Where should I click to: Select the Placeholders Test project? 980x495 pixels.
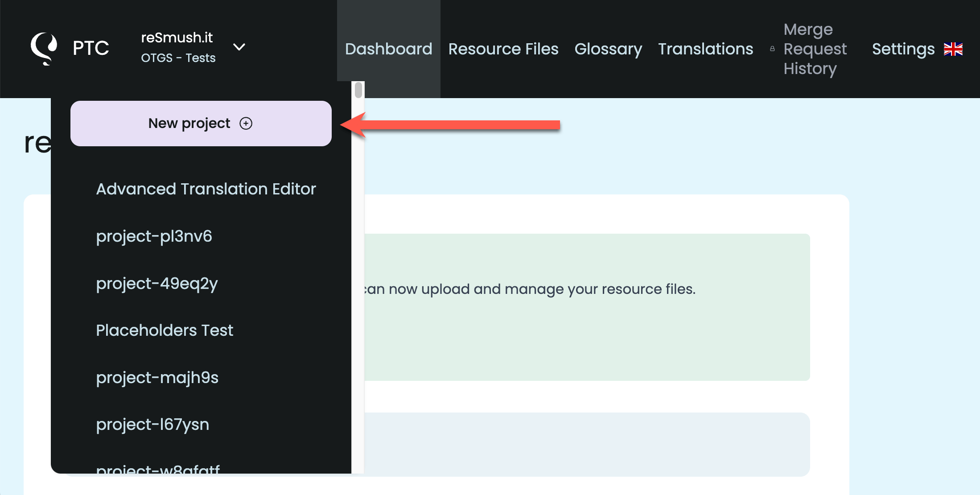coord(165,330)
